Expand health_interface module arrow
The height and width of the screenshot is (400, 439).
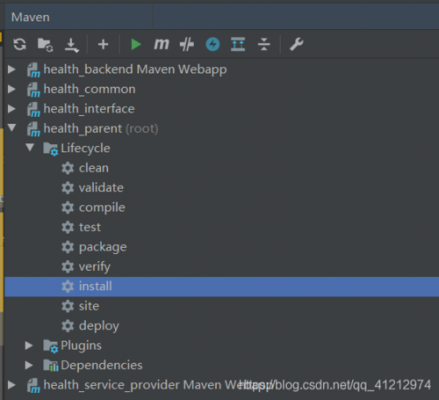click(x=12, y=109)
